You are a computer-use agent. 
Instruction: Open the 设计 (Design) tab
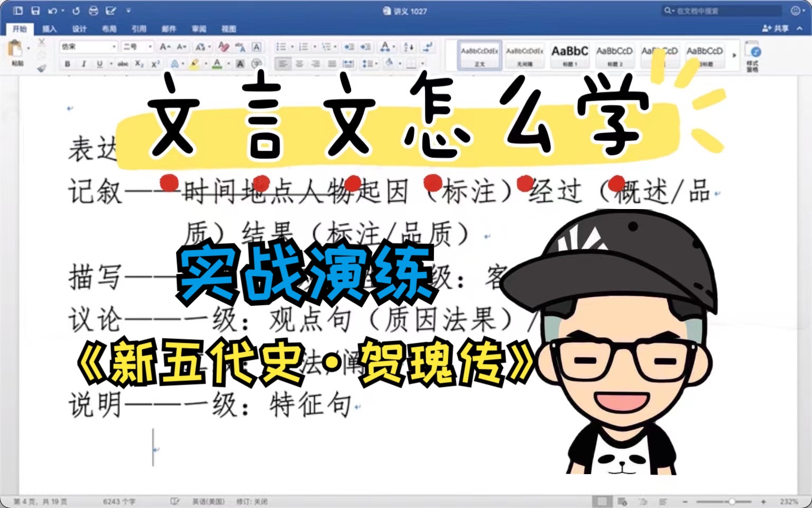tap(79, 29)
